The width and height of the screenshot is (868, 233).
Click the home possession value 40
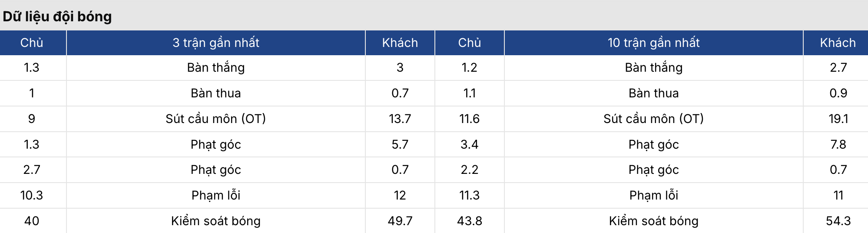(32, 221)
